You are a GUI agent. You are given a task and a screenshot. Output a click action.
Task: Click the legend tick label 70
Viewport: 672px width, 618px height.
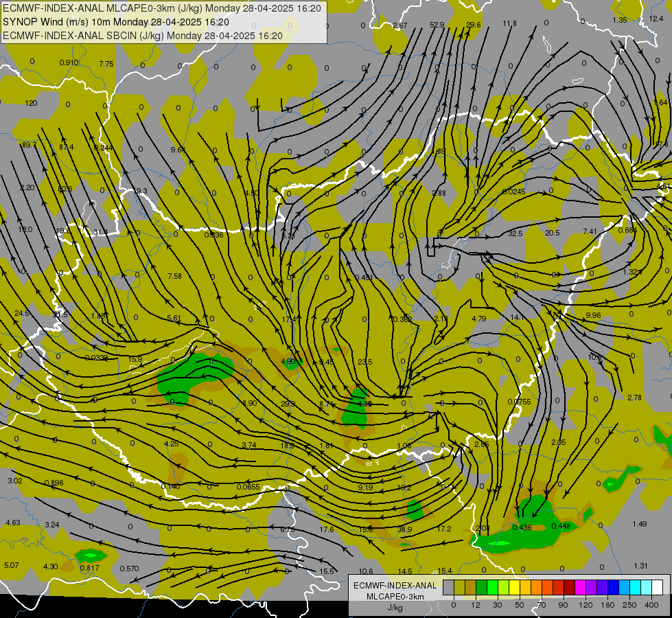pos(542,605)
